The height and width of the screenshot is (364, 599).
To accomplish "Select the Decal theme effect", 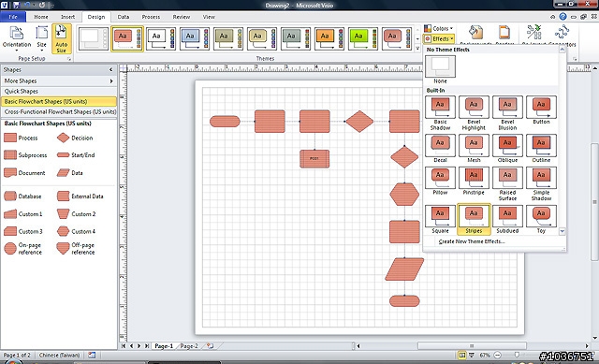I will tap(440, 148).
